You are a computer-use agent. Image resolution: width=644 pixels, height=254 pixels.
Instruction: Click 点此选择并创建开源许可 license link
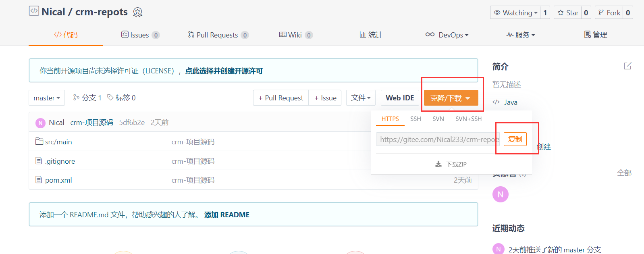pos(224,71)
